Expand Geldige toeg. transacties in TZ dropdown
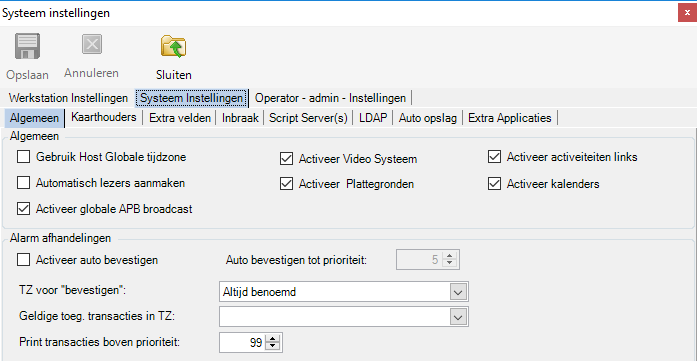This screenshot has width=697, height=361. [x=457, y=317]
